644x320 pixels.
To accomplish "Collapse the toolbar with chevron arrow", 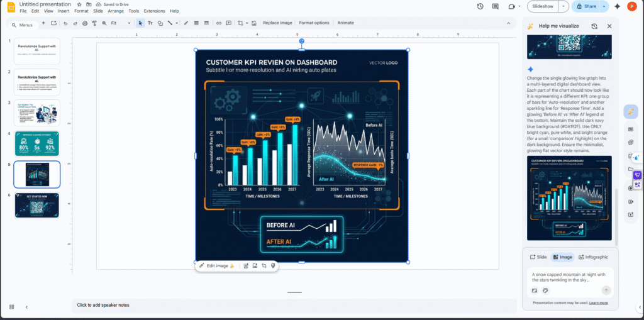I will pos(508,23).
